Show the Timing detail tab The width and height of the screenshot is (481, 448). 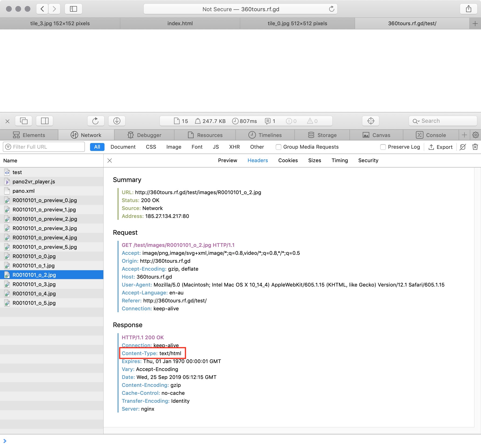(340, 160)
